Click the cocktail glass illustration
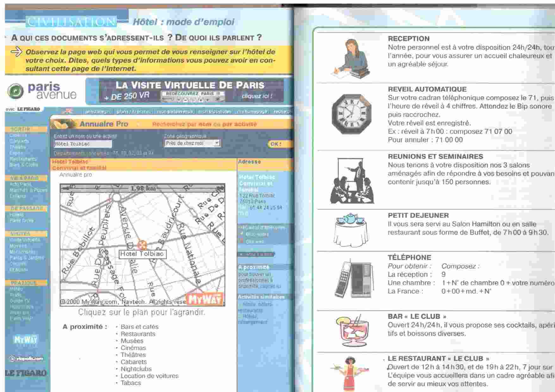The height and width of the screenshot is (392, 555). (352, 331)
